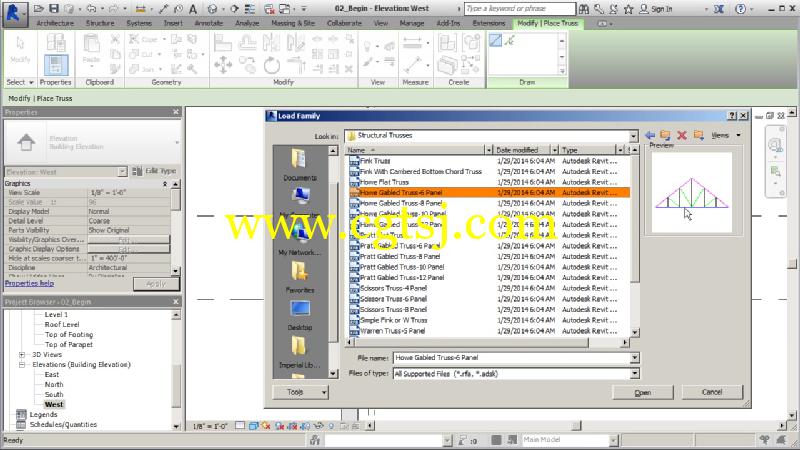The width and height of the screenshot is (800, 450).
Task: Sort file list by Date modified header
Action: click(x=522, y=150)
